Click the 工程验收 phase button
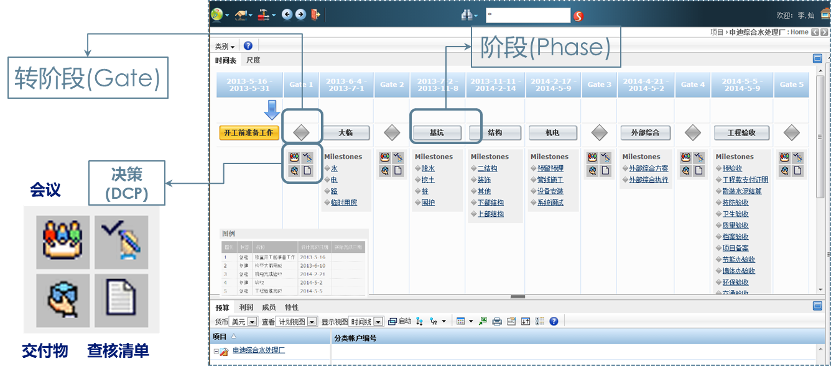The width and height of the screenshot is (832, 370). pyautogui.click(x=741, y=133)
